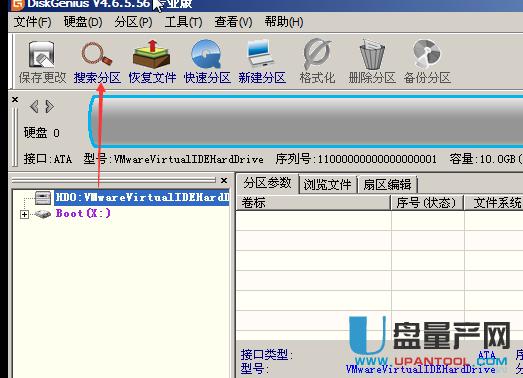Go to previous disk with left arrow
Viewport: 523px width, 378px height.
tap(34, 107)
